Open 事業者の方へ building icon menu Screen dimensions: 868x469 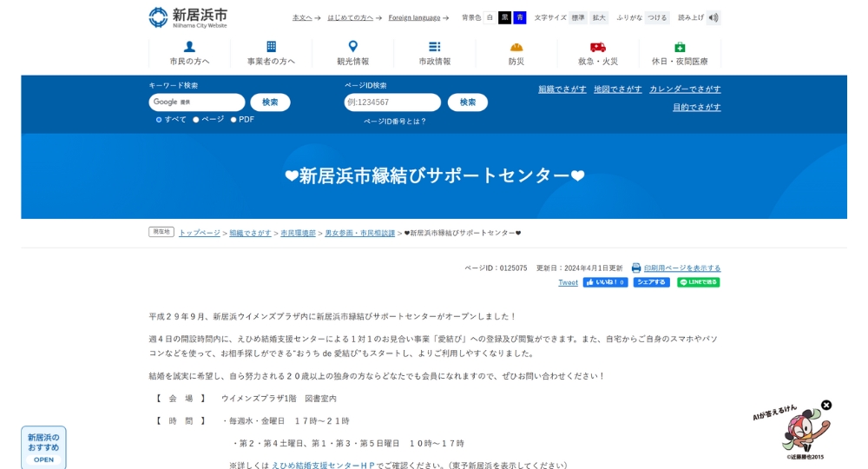coord(271,53)
